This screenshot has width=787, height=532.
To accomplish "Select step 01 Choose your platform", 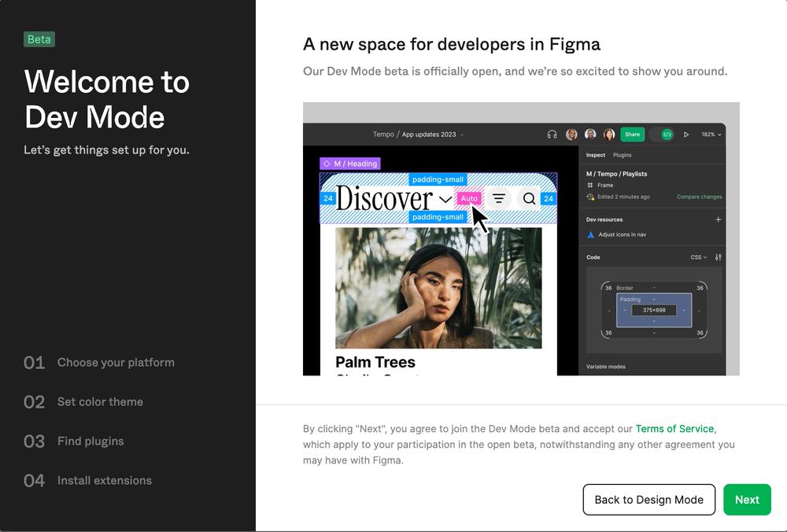I will [99, 362].
